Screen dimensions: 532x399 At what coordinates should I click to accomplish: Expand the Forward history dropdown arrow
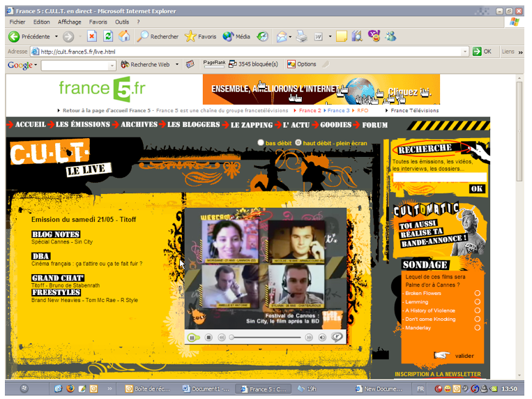80,36
